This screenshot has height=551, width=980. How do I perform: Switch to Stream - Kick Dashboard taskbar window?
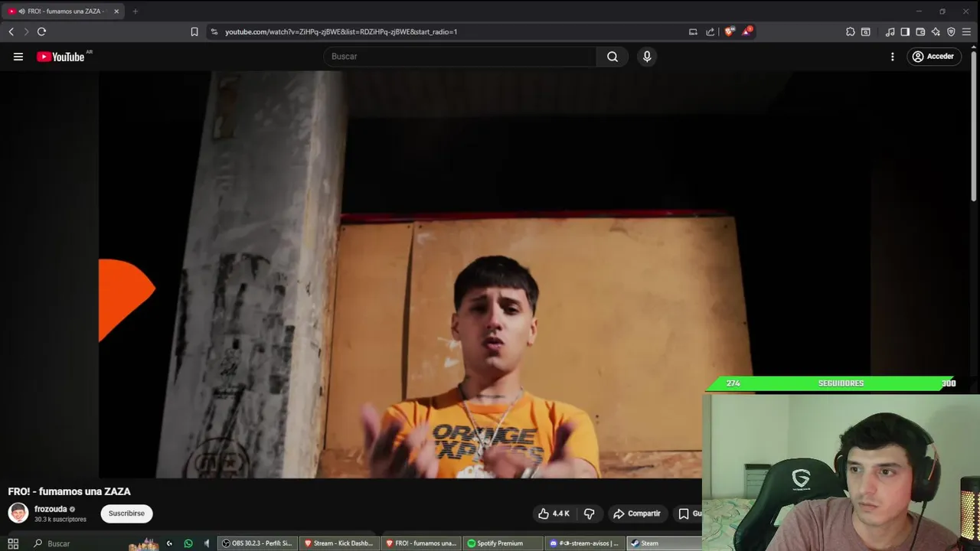point(338,543)
